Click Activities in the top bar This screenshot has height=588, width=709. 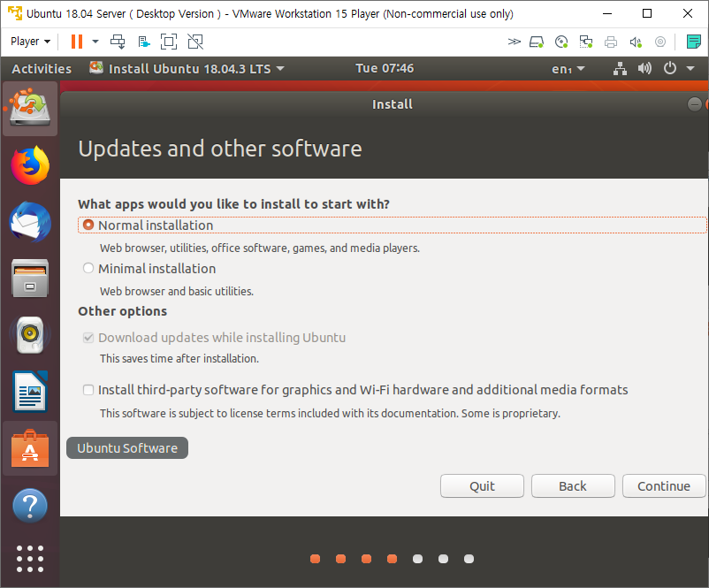pyautogui.click(x=42, y=69)
